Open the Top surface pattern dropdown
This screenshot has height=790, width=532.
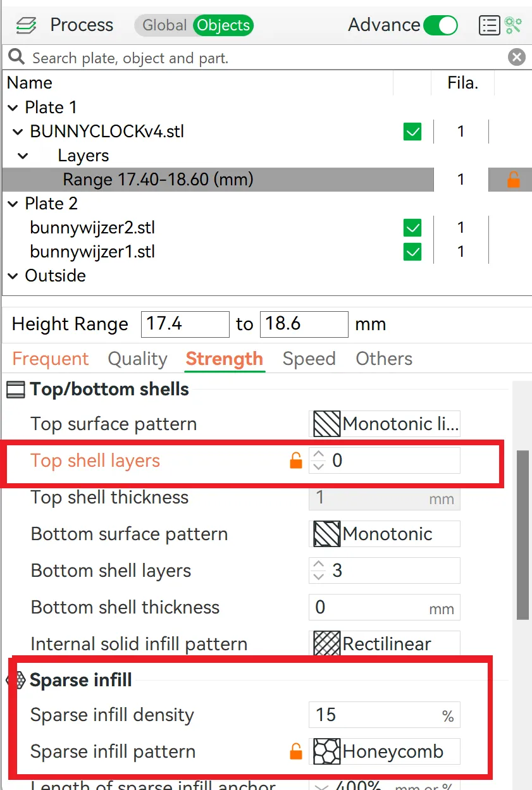click(x=384, y=424)
